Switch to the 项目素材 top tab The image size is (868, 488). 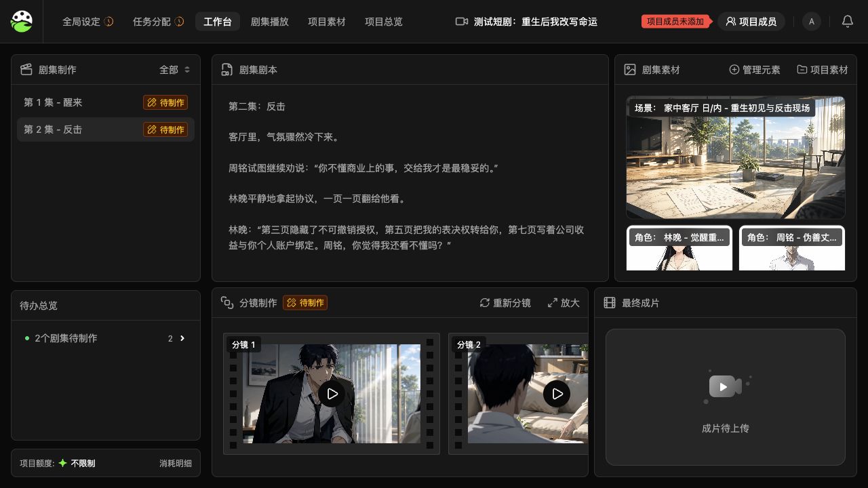click(x=327, y=22)
